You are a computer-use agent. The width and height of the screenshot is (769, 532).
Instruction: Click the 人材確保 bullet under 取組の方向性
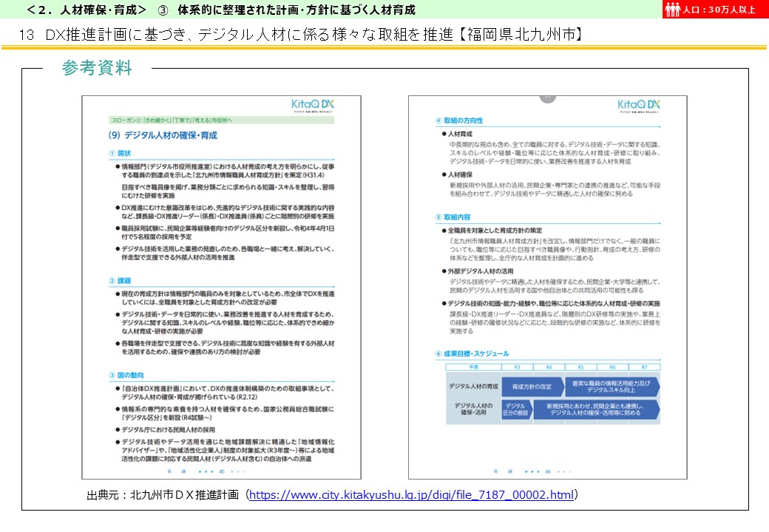[x=457, y=174]
